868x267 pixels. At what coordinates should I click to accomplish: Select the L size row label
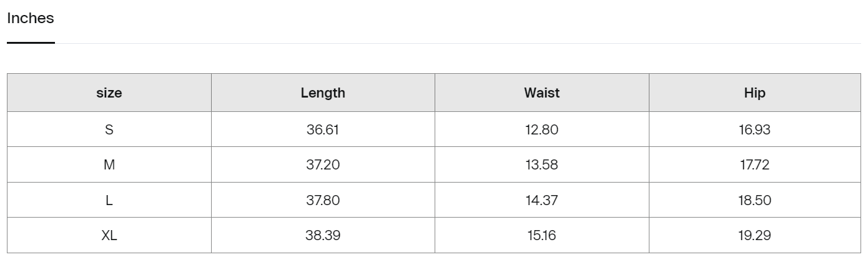point(109,200)
